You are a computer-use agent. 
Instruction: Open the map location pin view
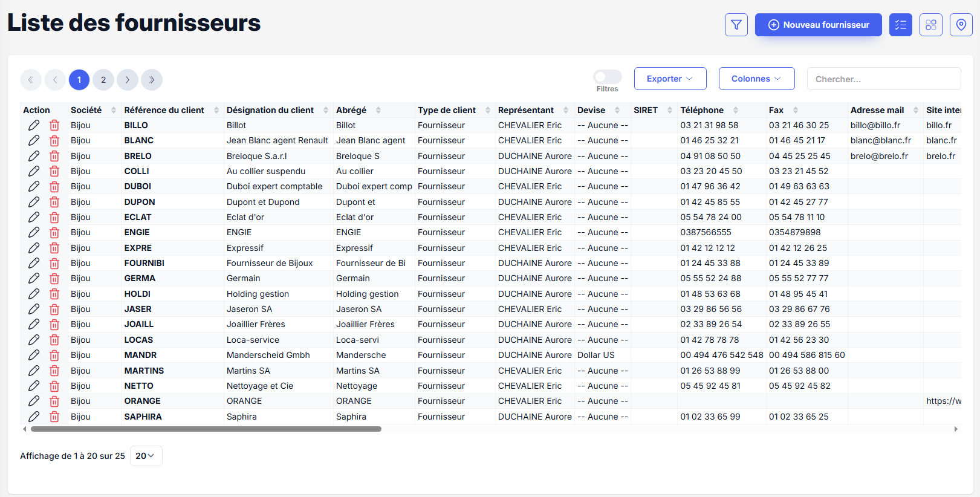tap(961, 25)
